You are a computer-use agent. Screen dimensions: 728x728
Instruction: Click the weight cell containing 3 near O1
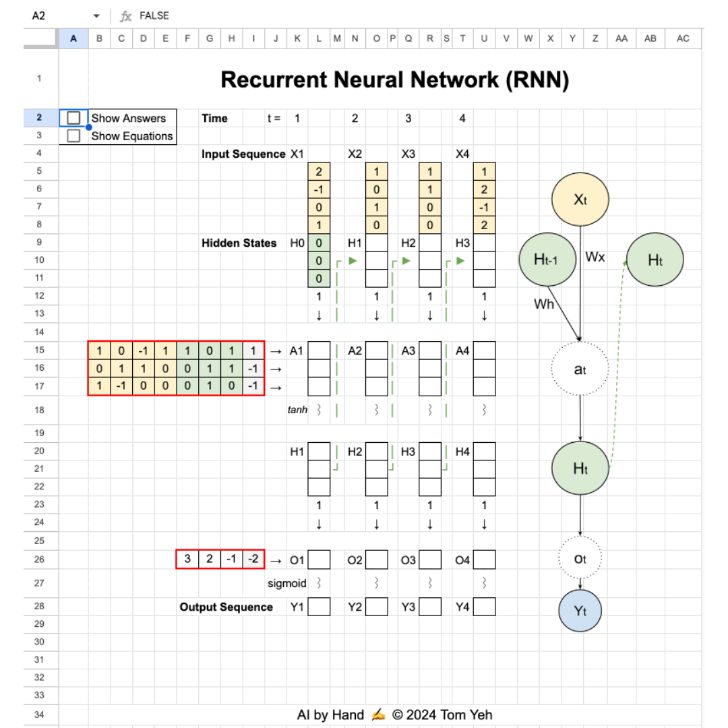click(187, 559)
